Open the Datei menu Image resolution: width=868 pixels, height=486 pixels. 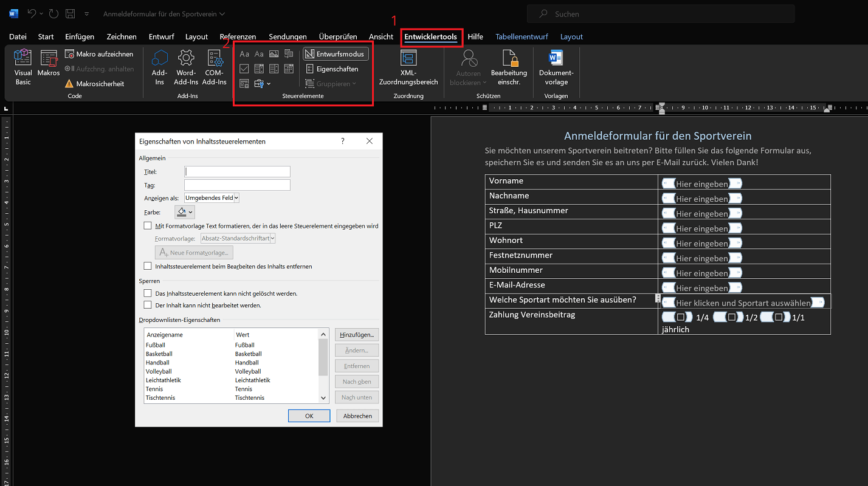(x=18, y=36)
